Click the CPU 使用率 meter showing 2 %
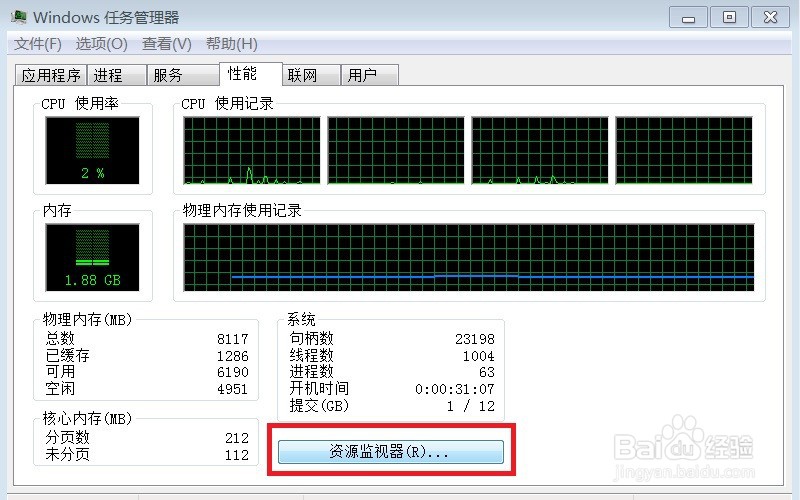This screenshot has width=800, height=500. tap(92, 151)
